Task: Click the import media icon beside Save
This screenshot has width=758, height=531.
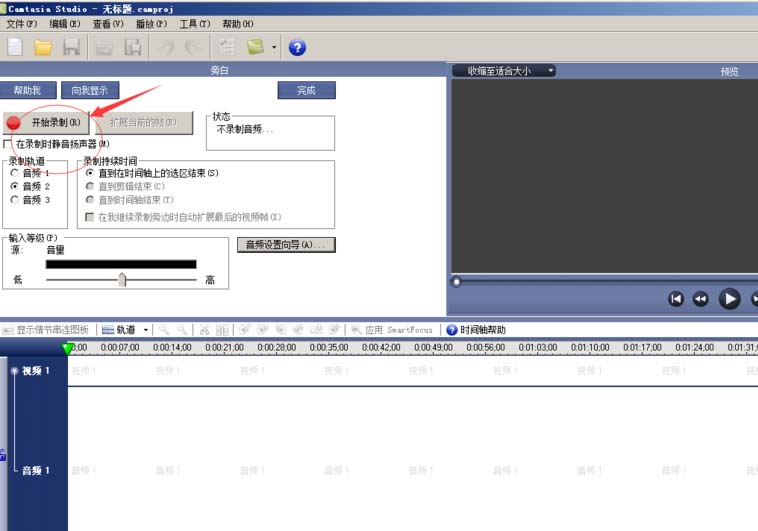Action: pyautogui.click(x=103, y=47)
